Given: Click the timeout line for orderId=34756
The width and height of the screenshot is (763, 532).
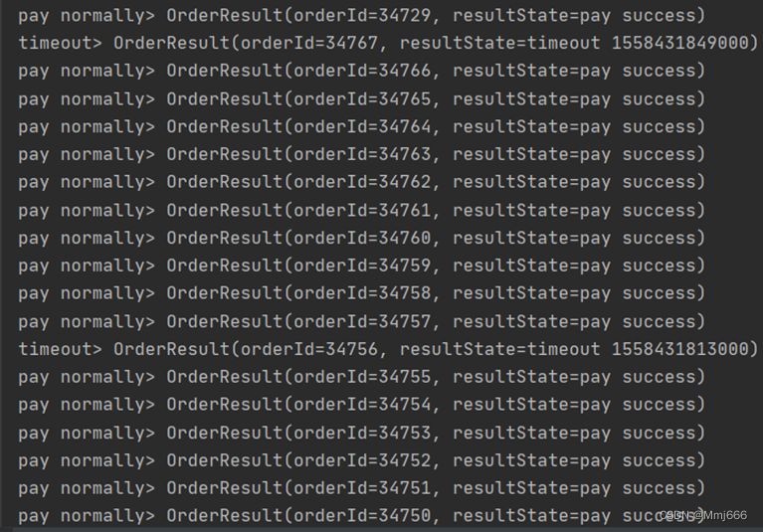Looking at the screenshot, I should [388, 350].
